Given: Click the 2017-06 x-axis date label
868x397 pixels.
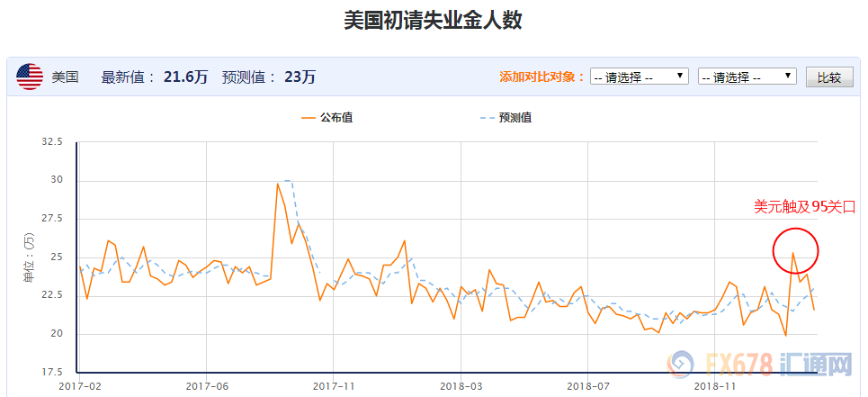Looking at the screenshot, I should click(206, 386).
